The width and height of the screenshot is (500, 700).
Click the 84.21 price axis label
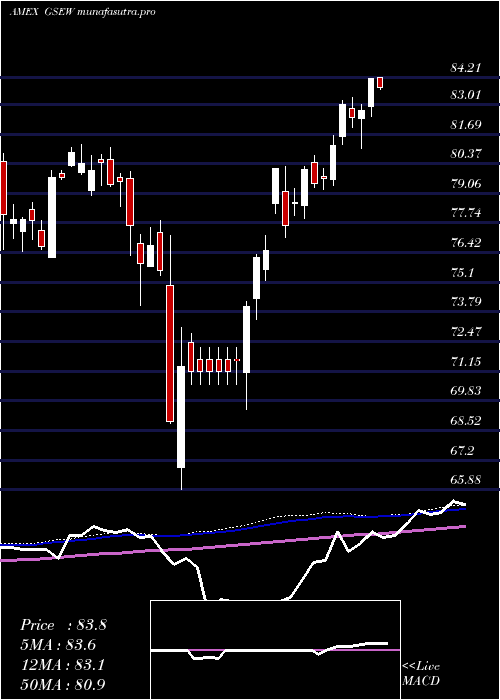[466, 68]
